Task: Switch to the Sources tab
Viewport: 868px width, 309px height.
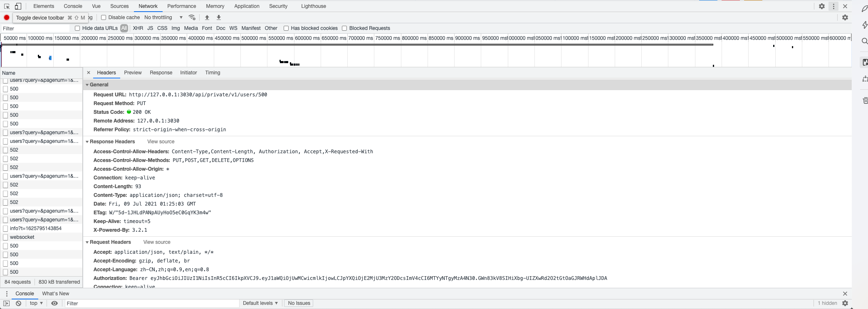Action: [119, 6]
